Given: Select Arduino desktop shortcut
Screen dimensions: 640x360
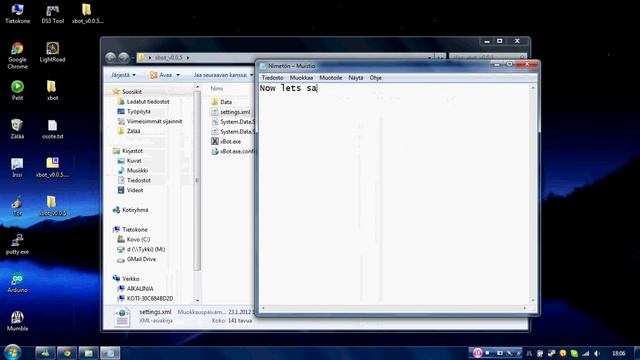Looking at the screenshot, I should tap(17, 282).
